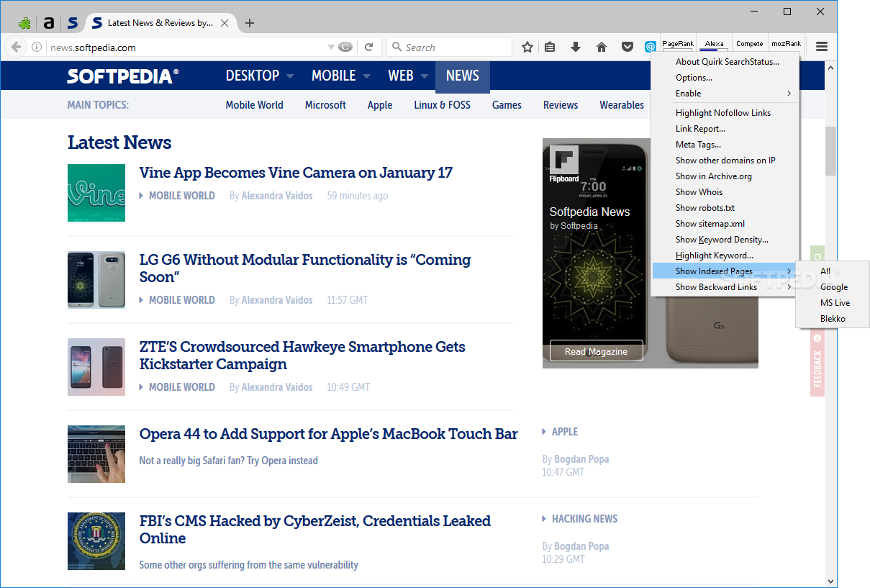This screenshot has height=588, width=870.
Task: Select Show Whois menu item
Action: point(725,192)
